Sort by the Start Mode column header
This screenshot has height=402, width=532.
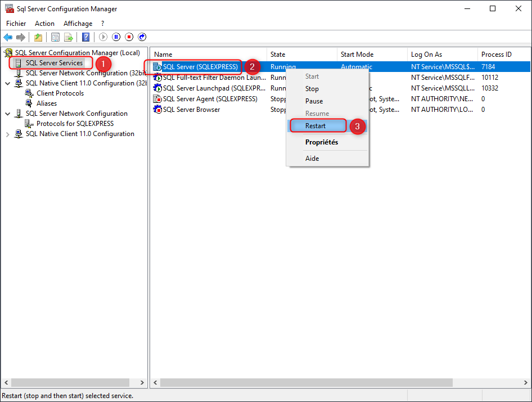pyautogui.click(x=357, y=55)
